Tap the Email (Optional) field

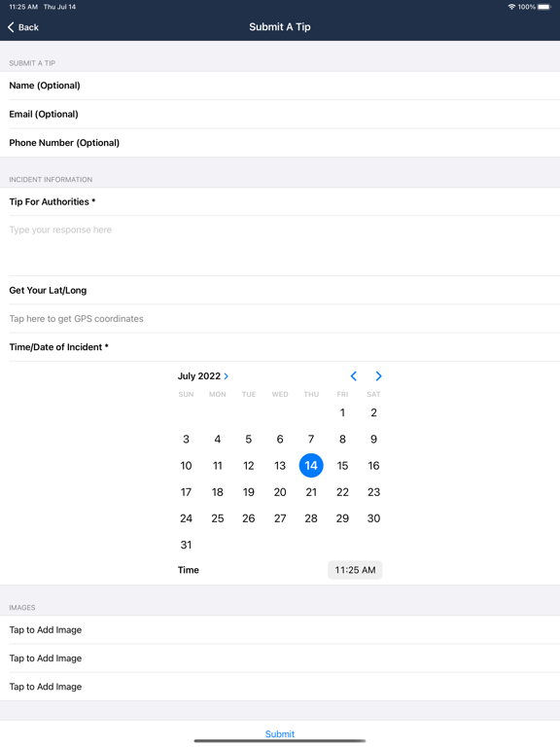(x=280, y=115)
